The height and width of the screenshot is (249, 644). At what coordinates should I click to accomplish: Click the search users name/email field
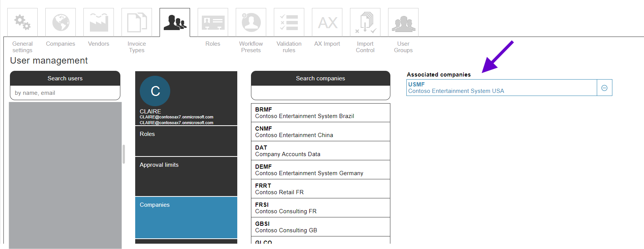click(65, 93)
